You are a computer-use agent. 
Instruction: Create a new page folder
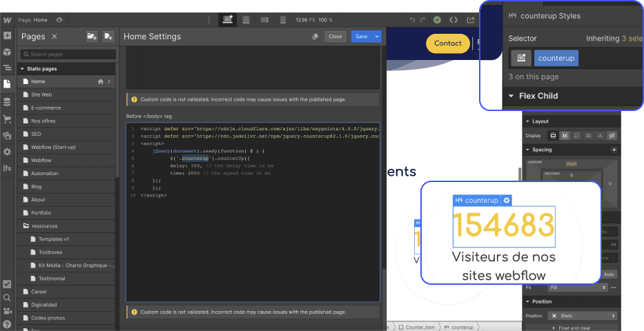(92, 37)
